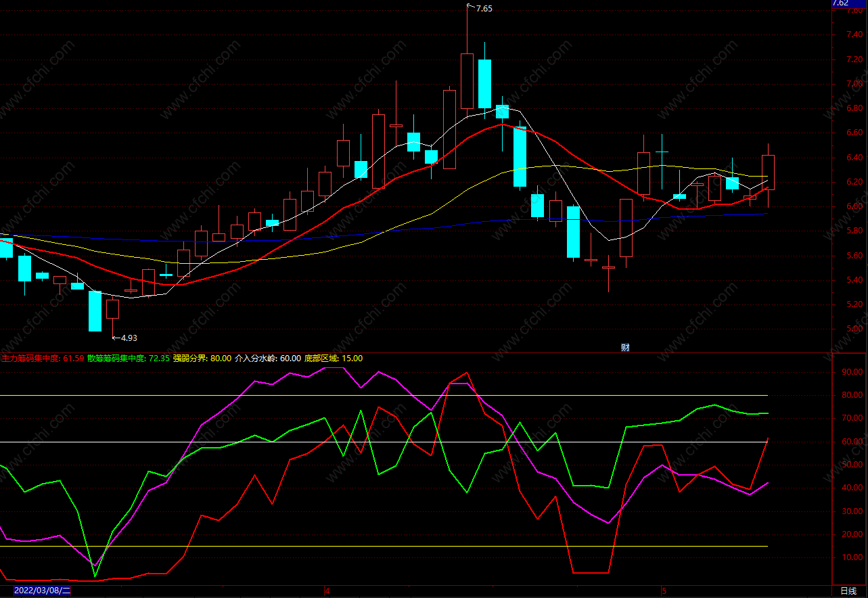Click the 6.40 price axis label

pos(854,158)
